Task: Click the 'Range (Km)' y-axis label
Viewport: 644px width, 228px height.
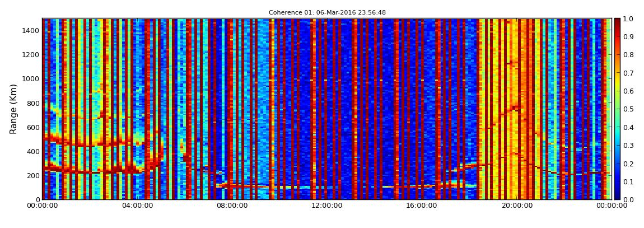Action: coord(13,109)
